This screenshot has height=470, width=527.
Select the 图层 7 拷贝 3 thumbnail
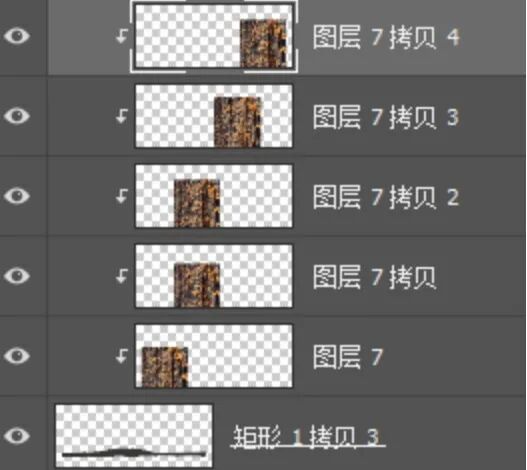click(x=214, y=116)
